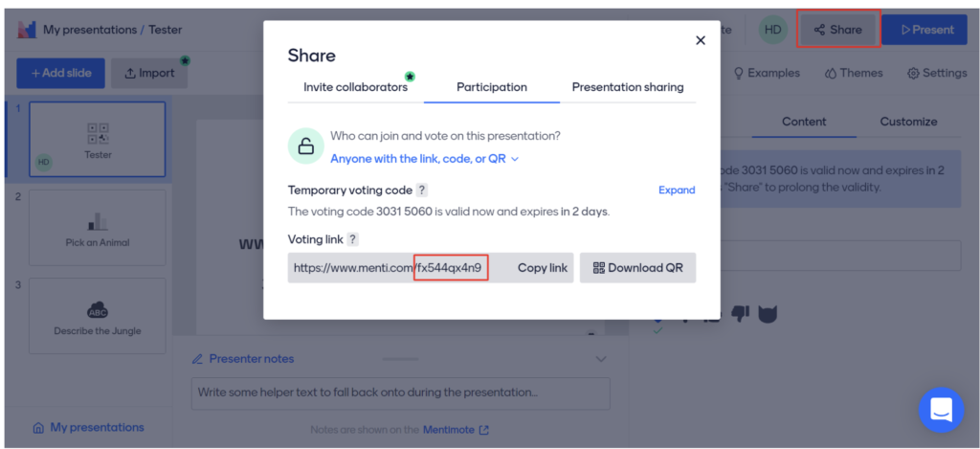Switch to Invite collaborators tab
This screenshot has height=449, width=980.
[356, 87]
